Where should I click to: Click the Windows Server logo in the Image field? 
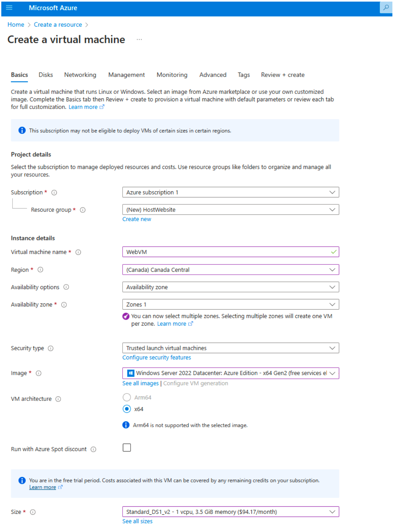130,373
